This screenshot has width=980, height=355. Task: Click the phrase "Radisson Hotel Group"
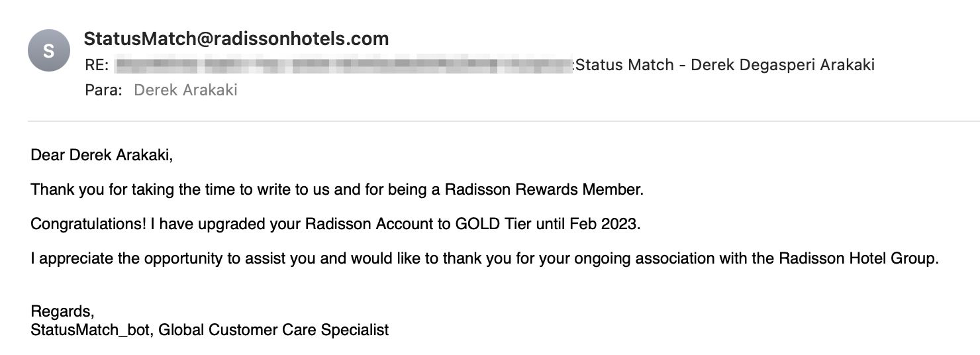859,258
